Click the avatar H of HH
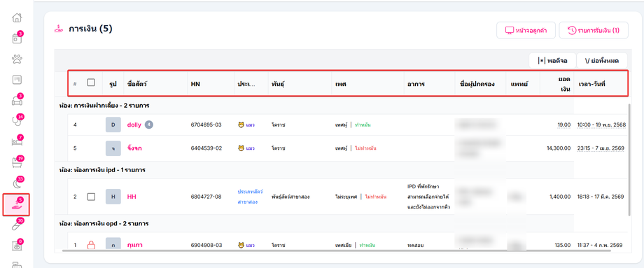644x268 pixels. [113, 197]
